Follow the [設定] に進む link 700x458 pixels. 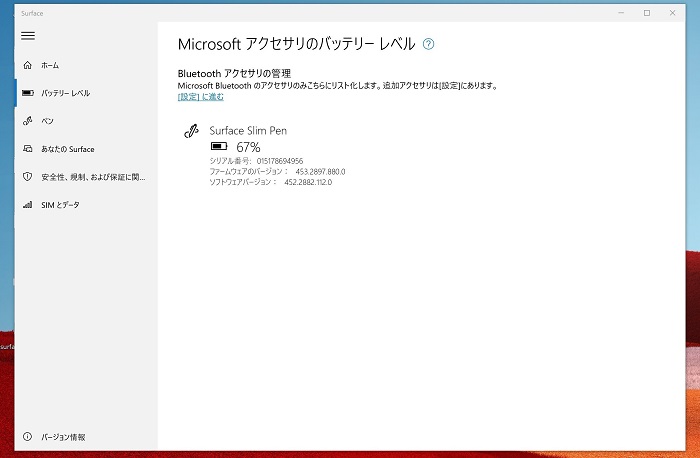200,96
